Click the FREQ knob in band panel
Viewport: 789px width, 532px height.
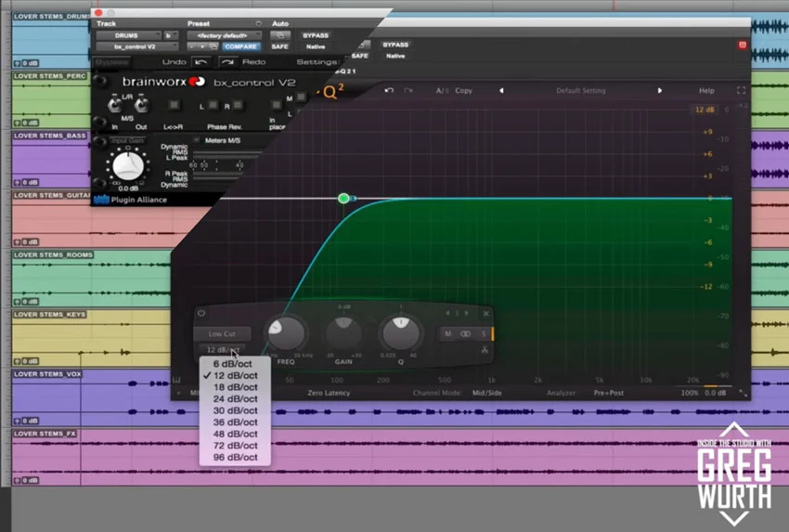[286, 333]
